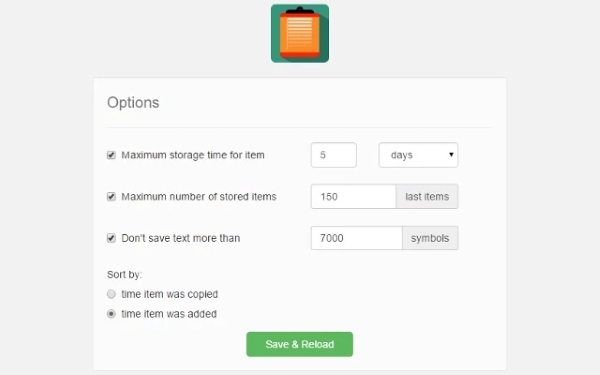The width and height of the screenshot is (600, 375).
Task: Click the Options heading
Action: [x=133, y=103]
